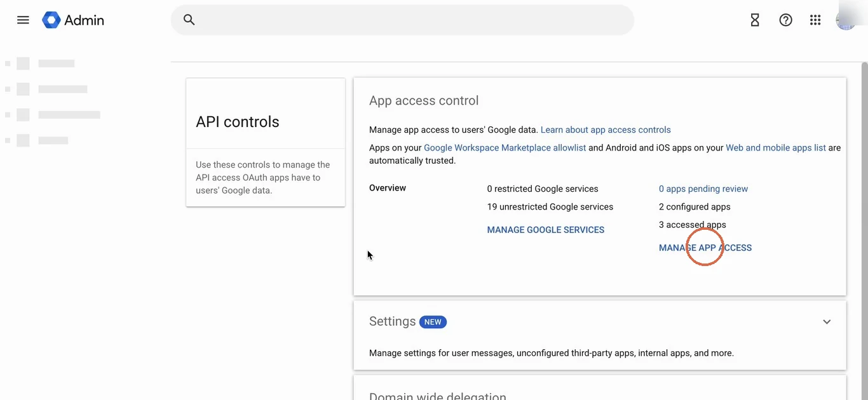Image resolution: width=868 pixels, height=400 pixels.
Task: Click the search magnifier icon
Action: point(189,20)
